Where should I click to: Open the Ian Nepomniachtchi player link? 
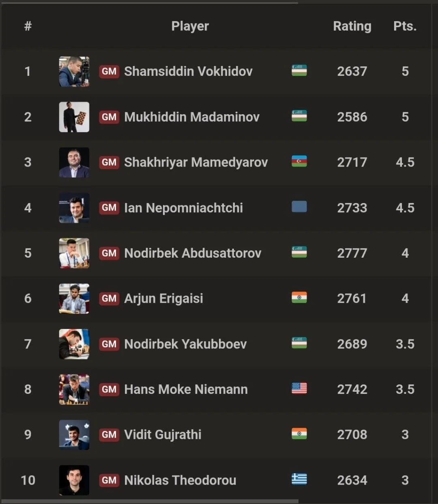183,208
